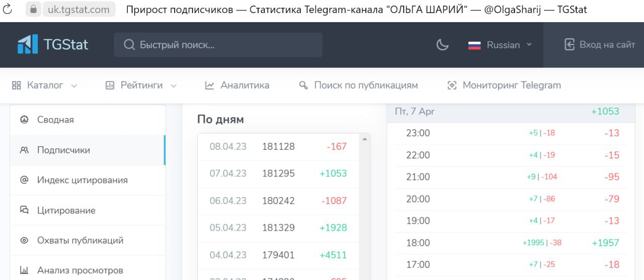644x280 pixels.
Task: Select the 04.04.23 daily row
Action: pyautogui.click(x=278, y=255)
